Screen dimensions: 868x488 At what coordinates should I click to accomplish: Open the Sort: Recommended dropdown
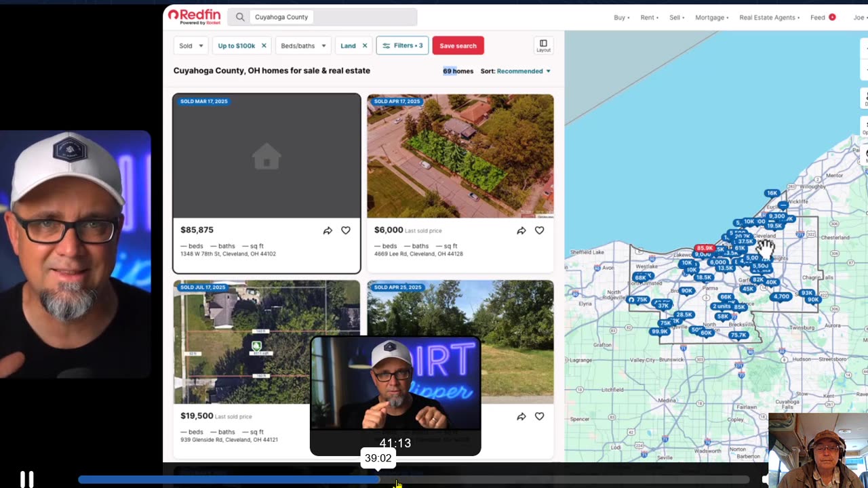click(515, 71)
